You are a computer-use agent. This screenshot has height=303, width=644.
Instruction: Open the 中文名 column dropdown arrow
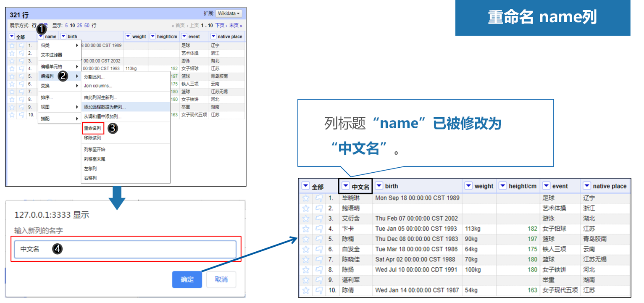point(346,186)
